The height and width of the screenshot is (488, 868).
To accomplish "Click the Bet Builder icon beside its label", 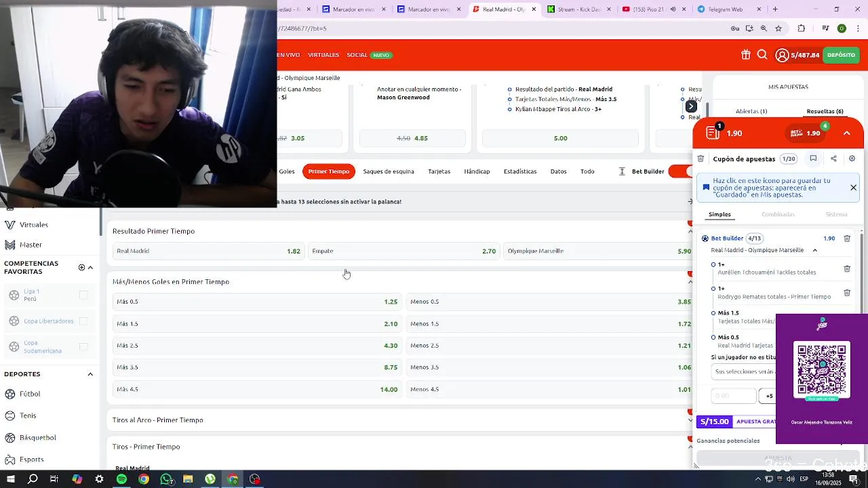I will point(622,171).
